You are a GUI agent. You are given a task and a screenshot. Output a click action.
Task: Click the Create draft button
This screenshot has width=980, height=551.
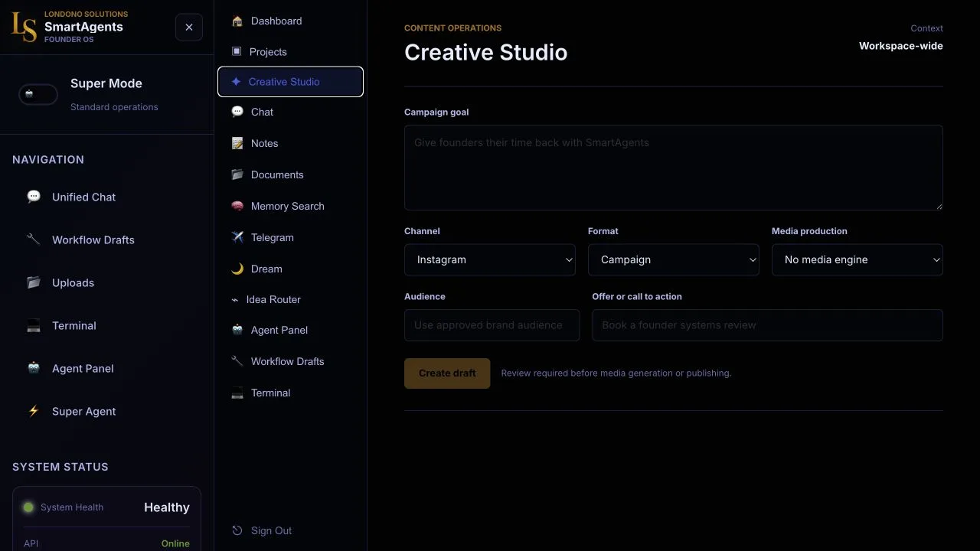coord(447,373)
